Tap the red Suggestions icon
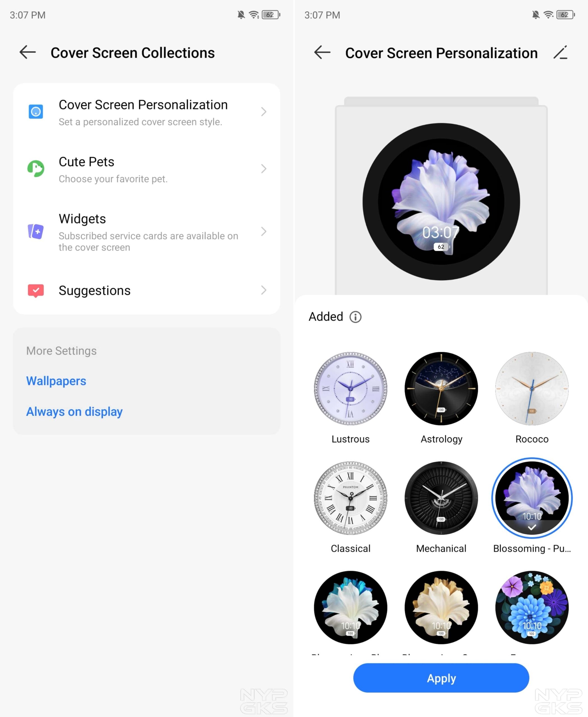This screenshot has height=717, width=588. coord(36,290)
